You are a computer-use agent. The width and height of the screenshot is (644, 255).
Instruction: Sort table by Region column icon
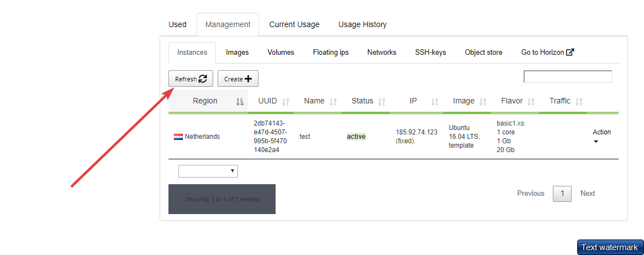point(240,101)
